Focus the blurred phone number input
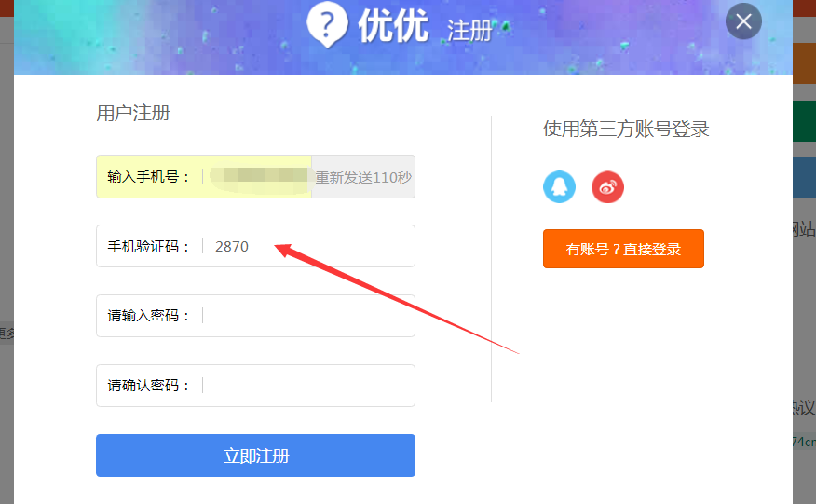The width and height of the screenshot is (816, 504). pos(258,177)
